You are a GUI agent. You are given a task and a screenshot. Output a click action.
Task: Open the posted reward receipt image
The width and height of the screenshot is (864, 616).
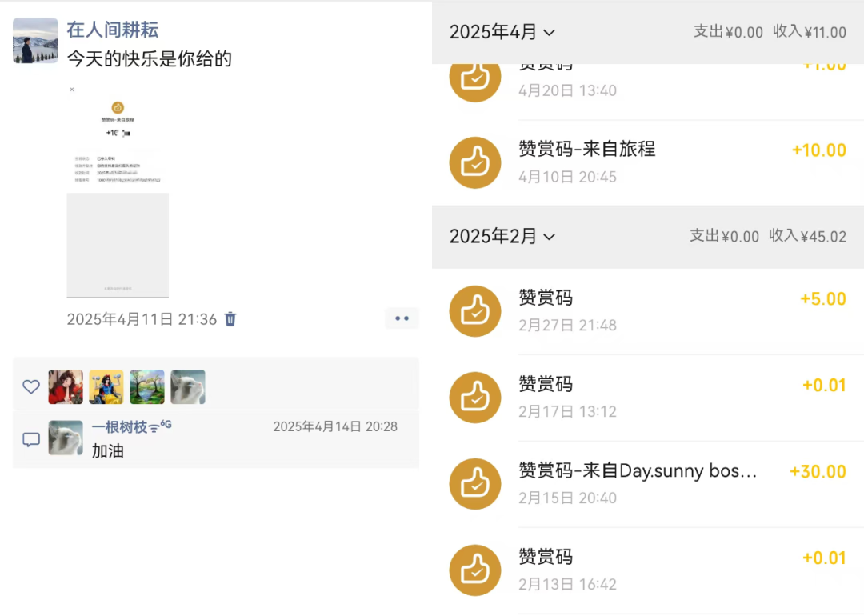(x=118, y=190)
